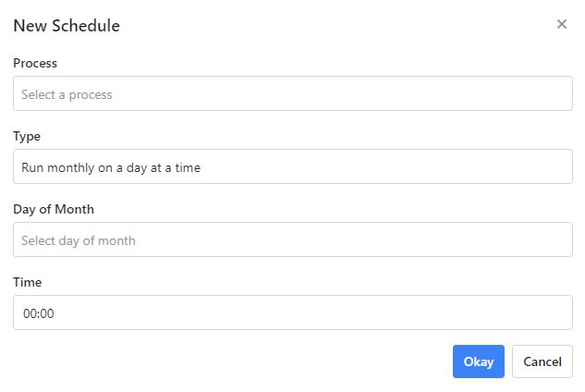Click the Type field label
Screen dimensions: 585x392
(27, 136)
